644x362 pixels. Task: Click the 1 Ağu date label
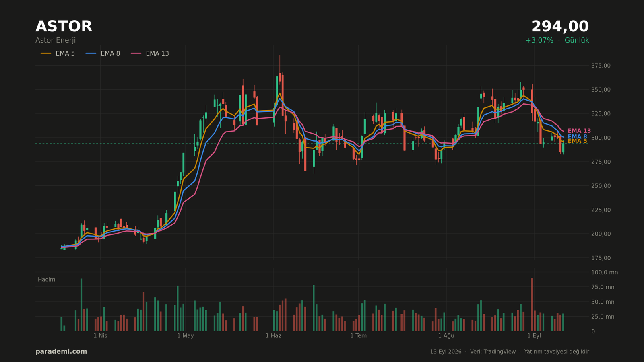click(x=446, y=336)
